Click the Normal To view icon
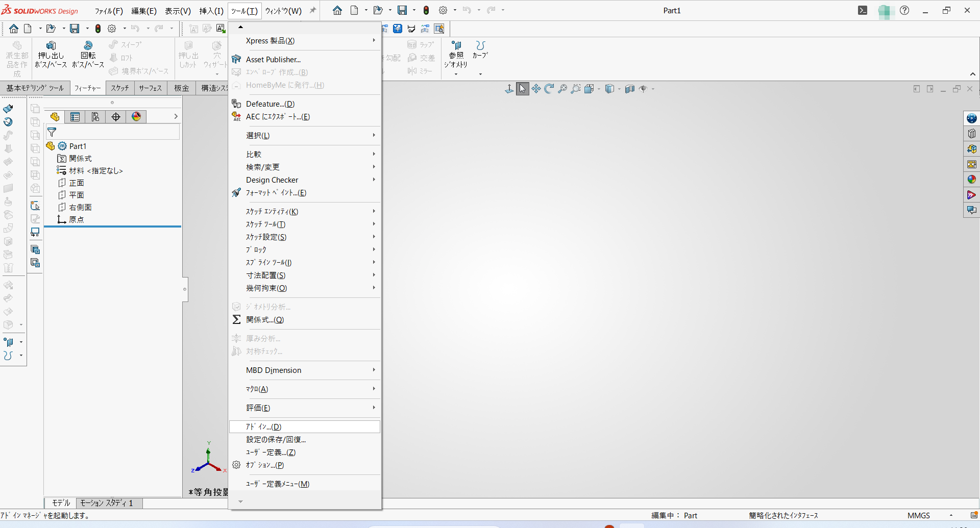The image size is (980, 528). 509,89
